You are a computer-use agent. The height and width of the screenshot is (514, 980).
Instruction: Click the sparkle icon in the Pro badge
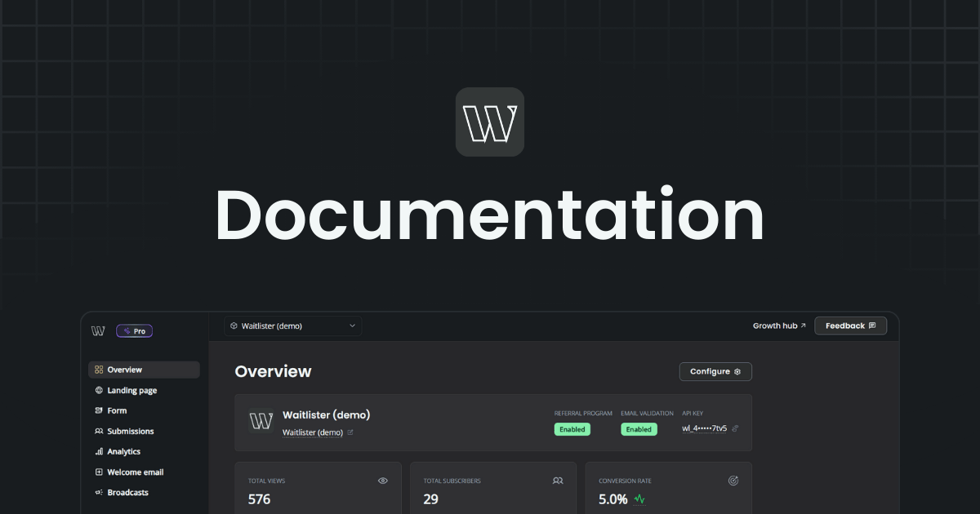[127, 331]
